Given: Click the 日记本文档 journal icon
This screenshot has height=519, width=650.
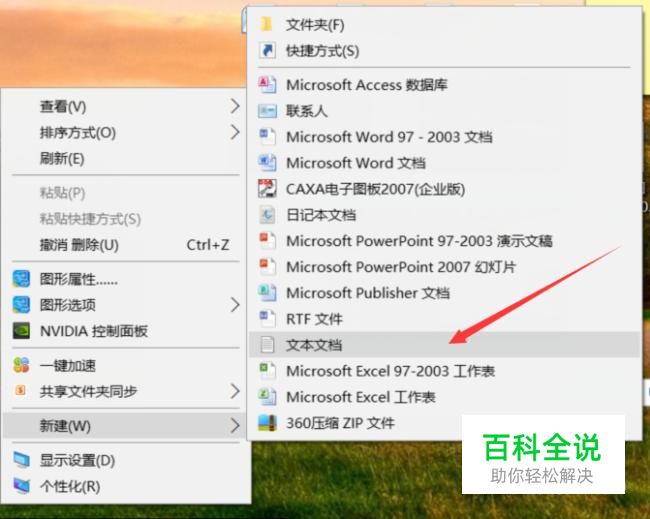Looking at the screenshot, I should tap(267, 215).
